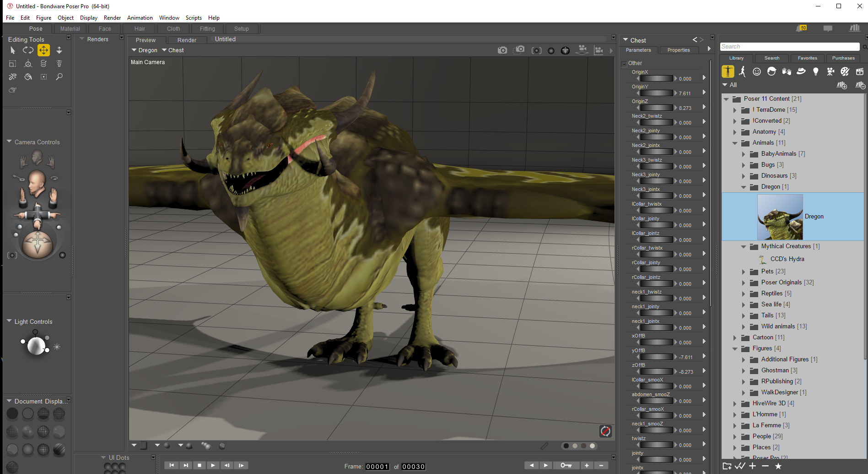The height and width of the screenshot is (474, 868).
Task: Collapse the Camera Controls panel
Action: point(9,142)
